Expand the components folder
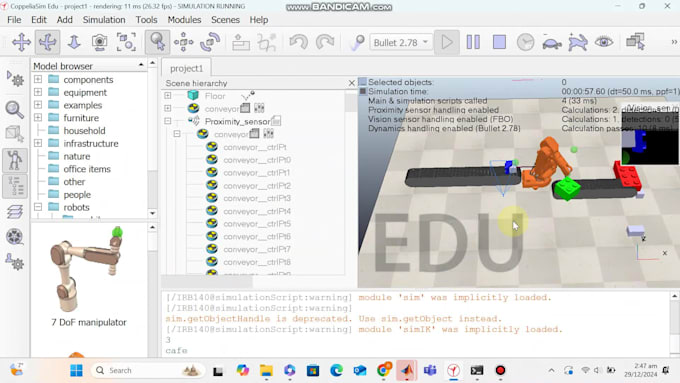 (x=38, y=79)
